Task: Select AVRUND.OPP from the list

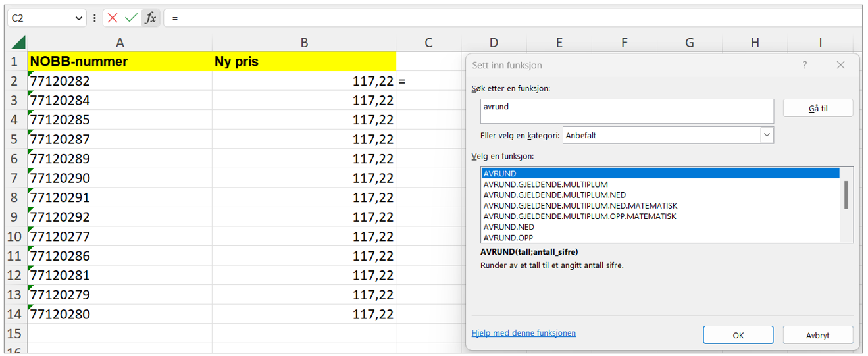Action: 508,238
